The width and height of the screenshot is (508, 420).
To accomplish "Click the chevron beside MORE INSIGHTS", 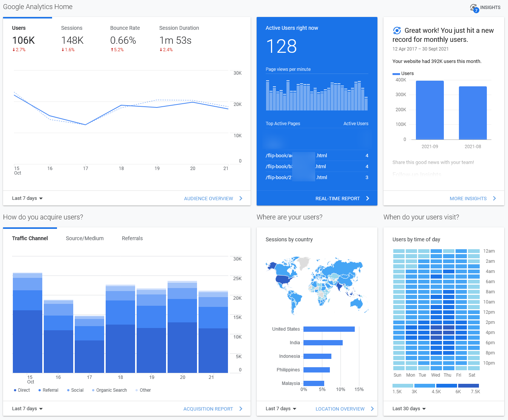I will [x=494, y=198].
